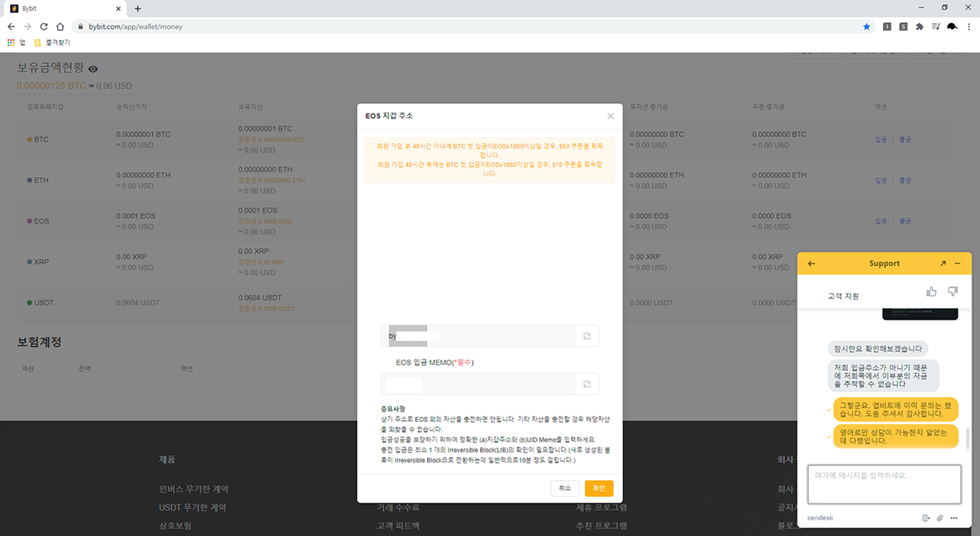Close the EOS wallet address dialog

tap(611, 116)
